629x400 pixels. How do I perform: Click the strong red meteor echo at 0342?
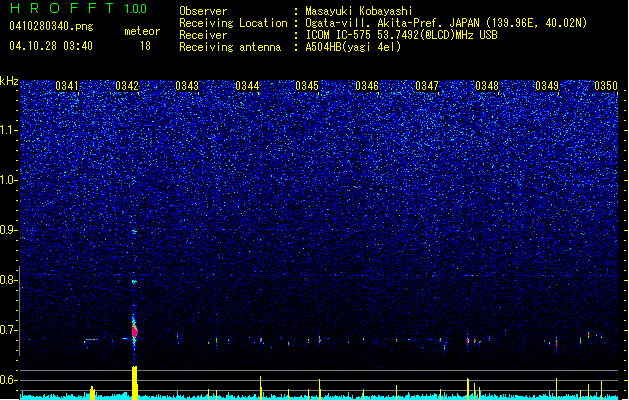click(134, 331)
